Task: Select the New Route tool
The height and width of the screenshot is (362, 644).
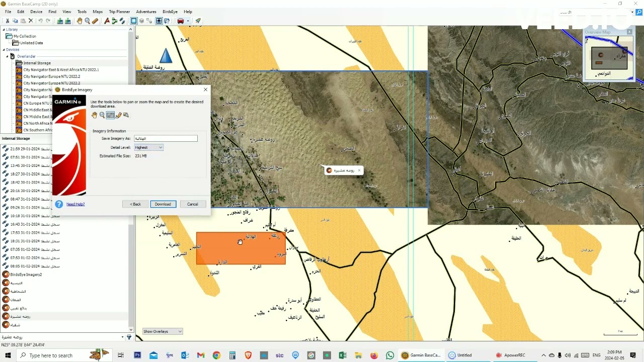Action: (115, 21)
